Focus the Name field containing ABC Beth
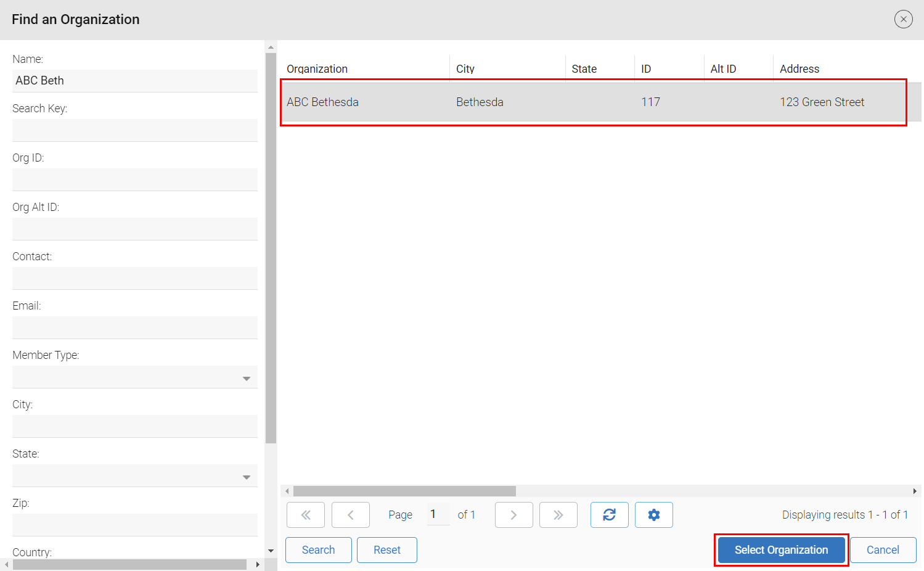The width and height of the screenshot is (924, 571). pos(135,81)
